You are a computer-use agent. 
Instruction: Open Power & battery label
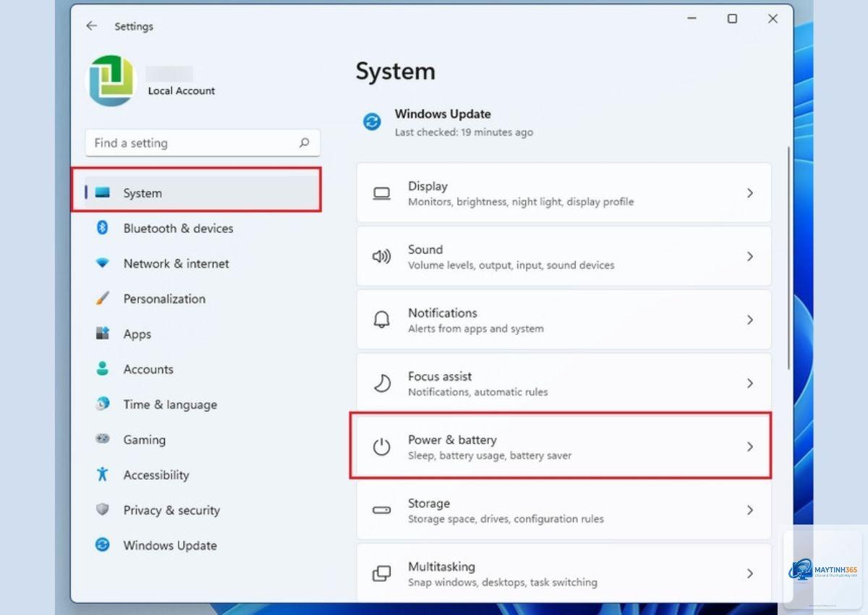(452, 439)
